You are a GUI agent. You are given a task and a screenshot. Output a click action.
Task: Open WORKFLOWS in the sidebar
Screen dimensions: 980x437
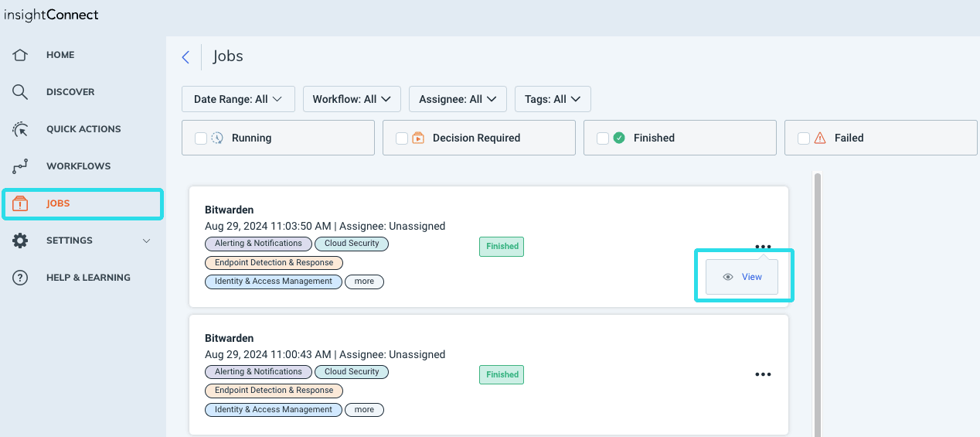[78, 166]
